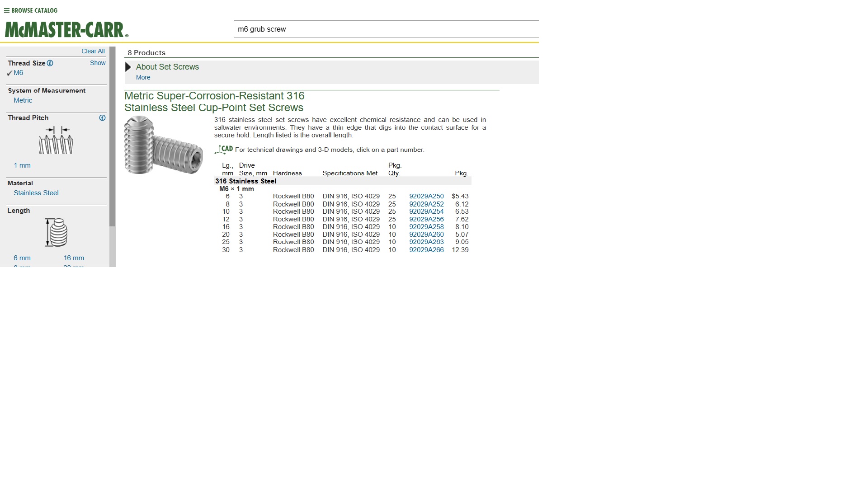
Task: Click the m6 grub screw search field
Action: (x=386, y=29)
